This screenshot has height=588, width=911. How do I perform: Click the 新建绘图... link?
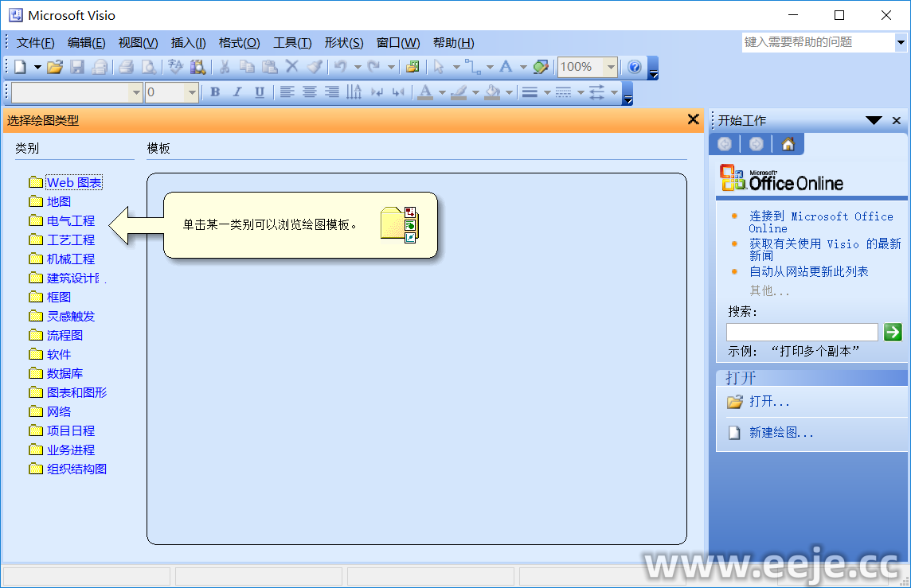click(781, 433)
